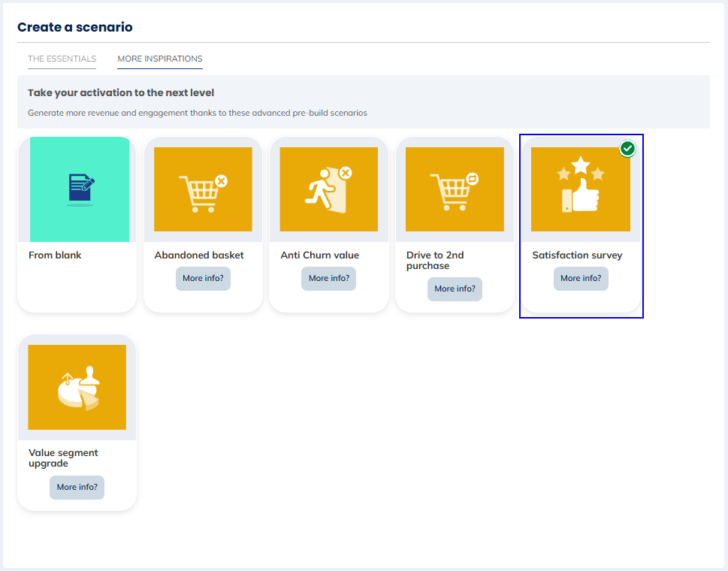Viewport: 728px width, 571px height.
Task: Choose the Anti Churn running person icon
Action: pyautogui.click(x=328, y=189)
